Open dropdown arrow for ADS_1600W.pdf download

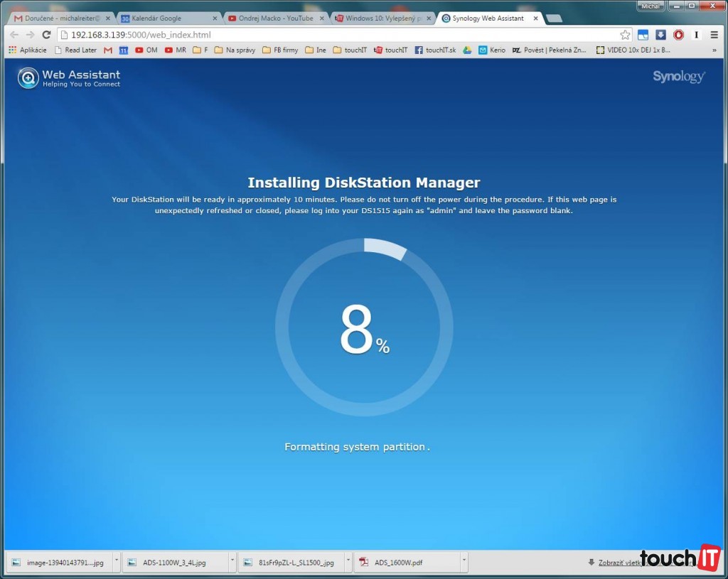pyautogui.click(x=464, y=562)
